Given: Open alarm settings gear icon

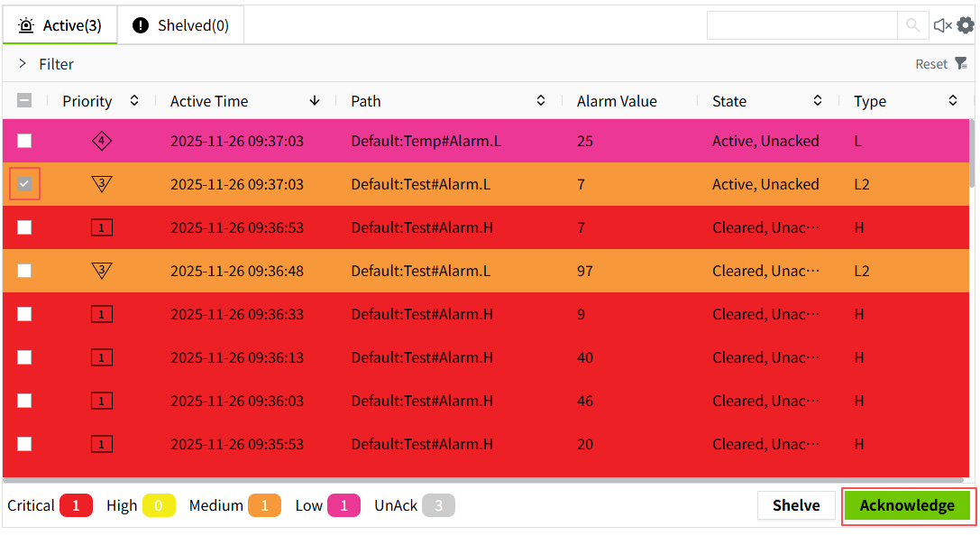Looking at the screenshot, I should pos(966,25).
